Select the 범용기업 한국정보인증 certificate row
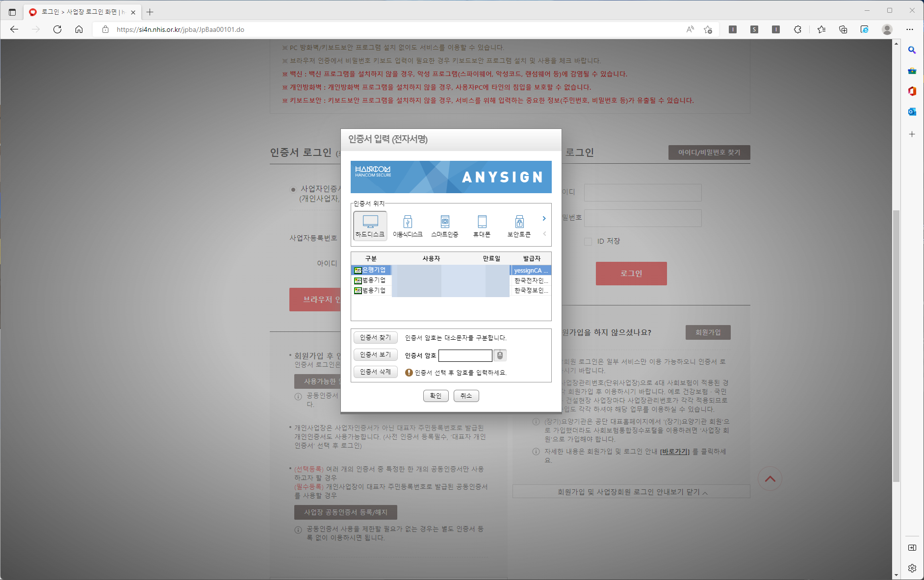 pyautogui.click(x=451, y=291)
